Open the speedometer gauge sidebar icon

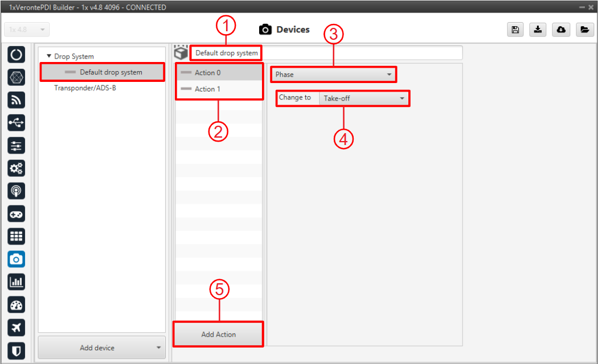click(17, 304)
